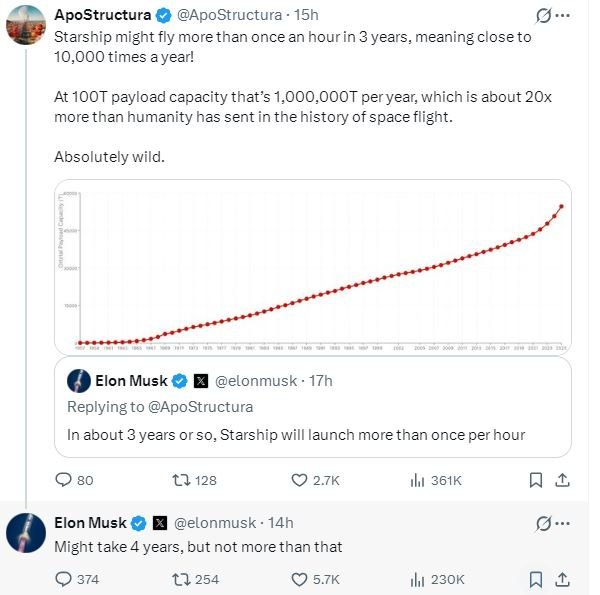Open Grok actions on the ApoStructura post

543,17
